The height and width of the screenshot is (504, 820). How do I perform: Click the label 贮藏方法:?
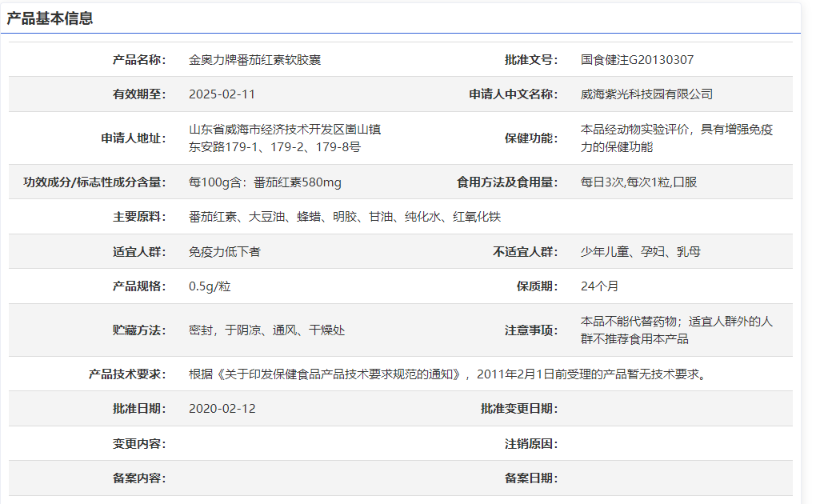(139, 330)
